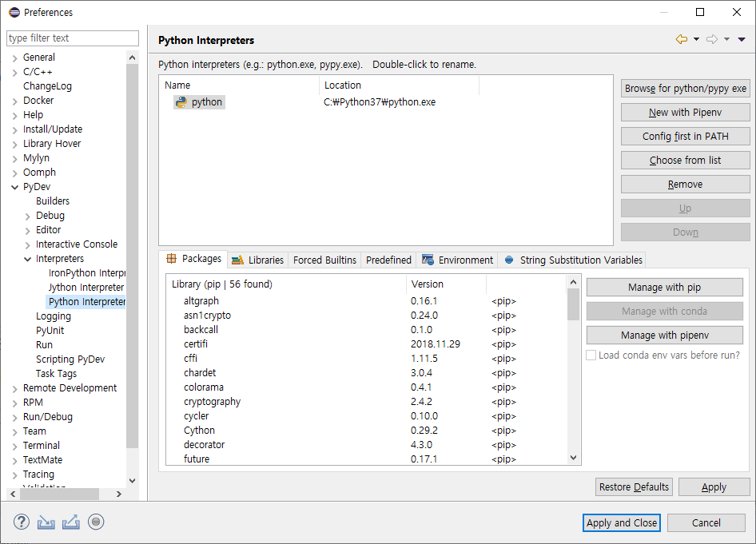Click the export preferences icon
Viewport: 756px width, 544px height.
(71, 522)
